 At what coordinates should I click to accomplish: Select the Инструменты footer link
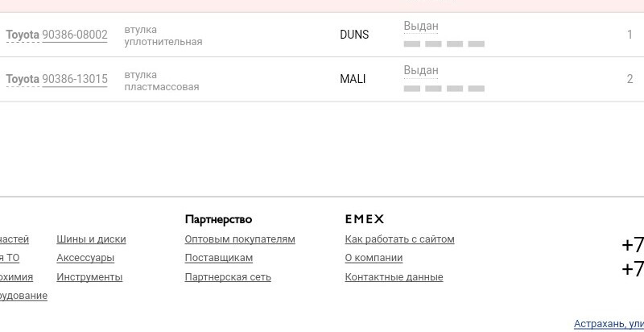89,277
